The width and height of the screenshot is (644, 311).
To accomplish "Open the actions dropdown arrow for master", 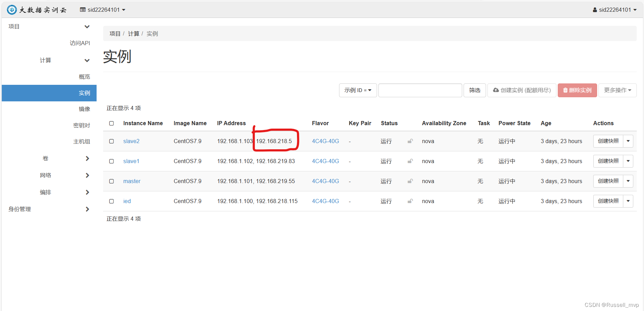I will click(628, 181).
